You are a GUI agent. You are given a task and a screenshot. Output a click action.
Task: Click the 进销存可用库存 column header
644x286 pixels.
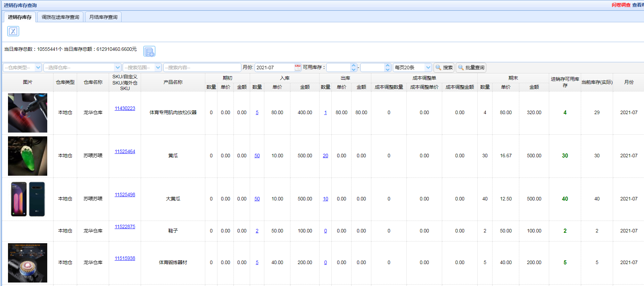pyautogui.click(x=565, y=82)
